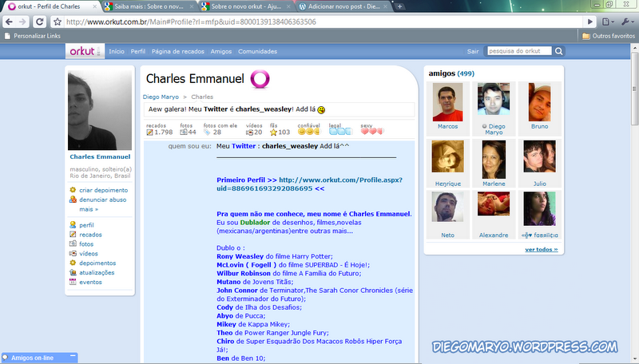
Task: Click the confiável smiley rating icons
Action: 309,131
